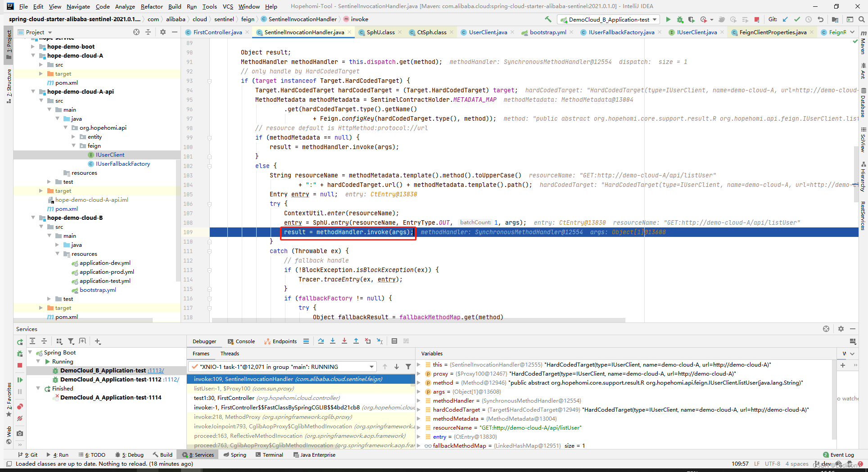The height and width of the screenshot is (472, 868).
Task: Click Rerun icon in Services panel
Action: coord(20,342)
